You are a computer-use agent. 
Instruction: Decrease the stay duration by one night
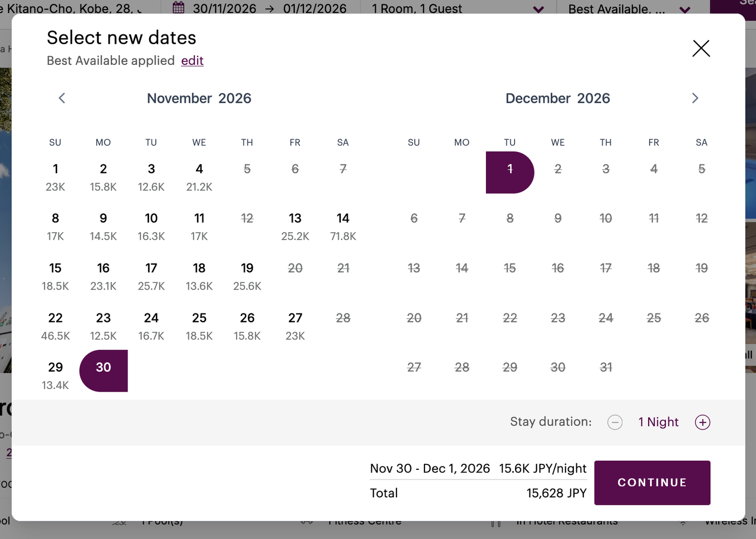coord(615,422)
